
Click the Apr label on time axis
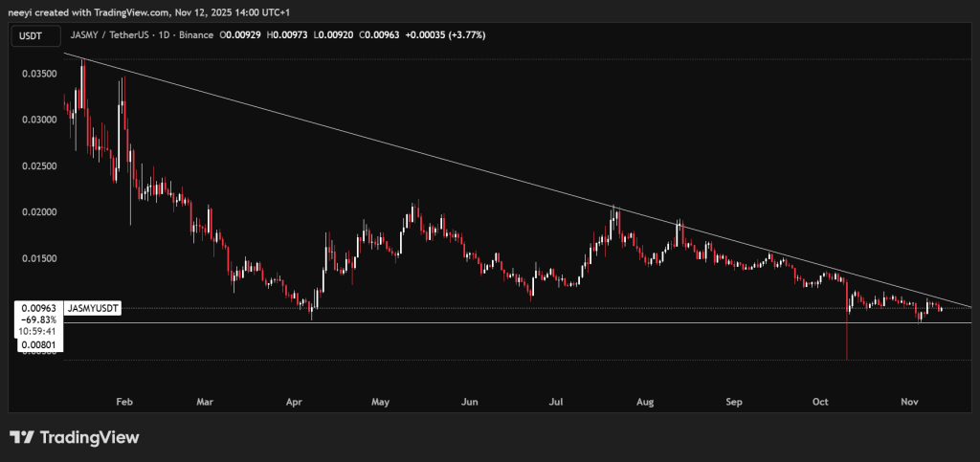295,402
